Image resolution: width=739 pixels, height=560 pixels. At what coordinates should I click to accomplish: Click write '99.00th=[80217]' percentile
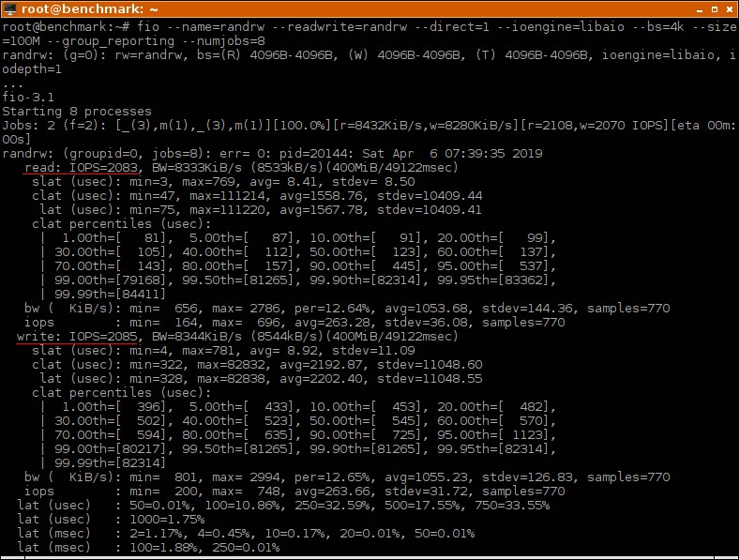(x=110, y=449)
